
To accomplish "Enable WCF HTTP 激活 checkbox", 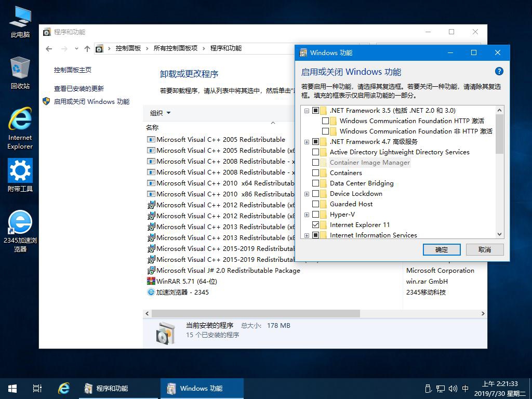I will click(325, 121).
